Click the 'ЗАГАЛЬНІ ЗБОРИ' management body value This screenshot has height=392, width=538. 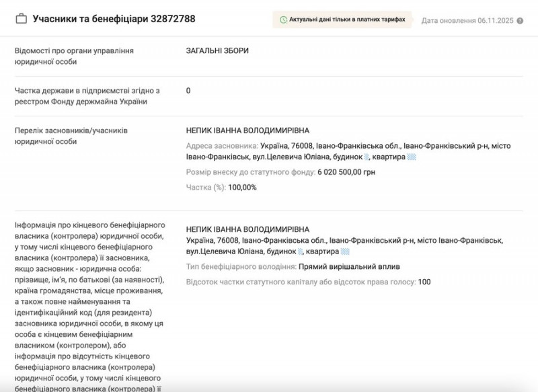tap(217, 50)
